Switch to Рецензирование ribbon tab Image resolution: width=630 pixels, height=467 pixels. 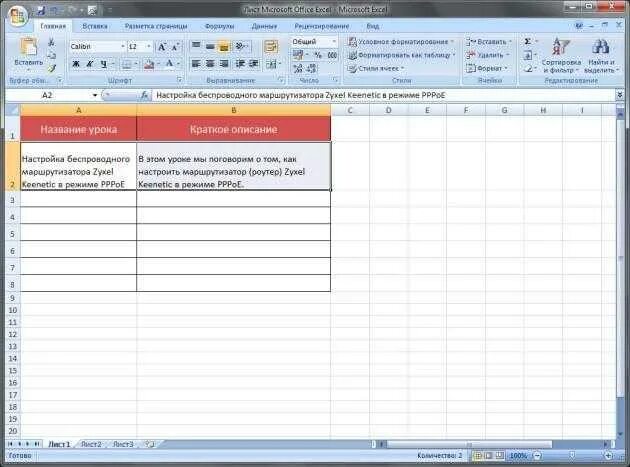click(321, 26)
